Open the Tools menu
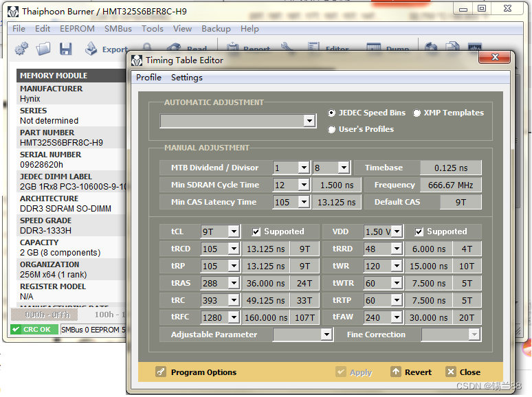Image resolution: width=532 pixels, height=397 pixels. coord(153,29)
